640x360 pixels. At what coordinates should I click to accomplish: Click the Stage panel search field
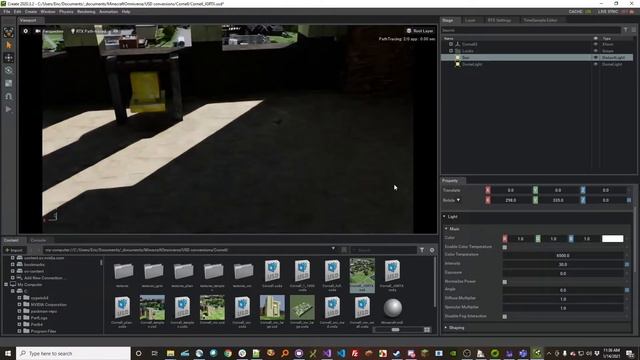coord(531,30)
